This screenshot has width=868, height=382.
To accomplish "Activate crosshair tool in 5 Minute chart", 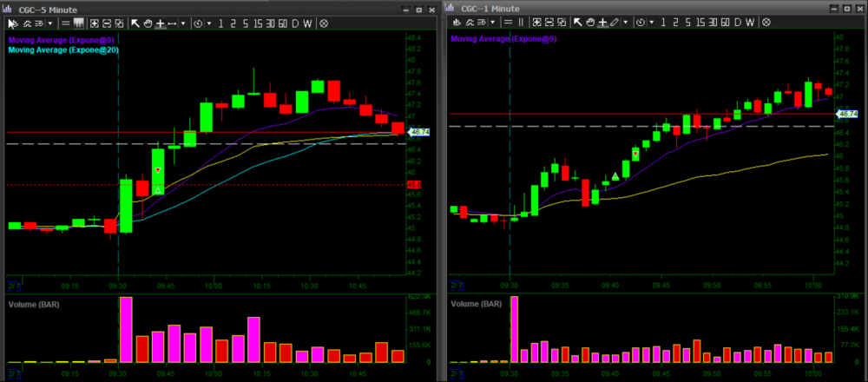I will pyautogui.click(x=161, y=23).
